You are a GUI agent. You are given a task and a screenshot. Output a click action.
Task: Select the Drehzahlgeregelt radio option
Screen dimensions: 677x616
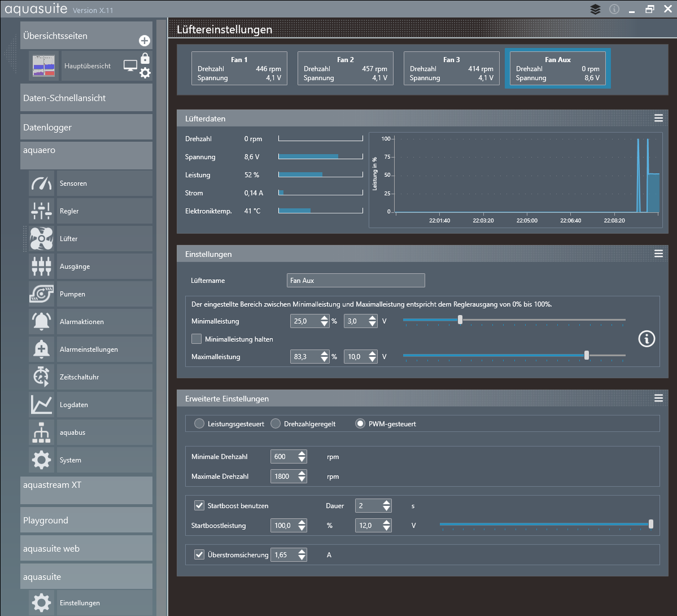(x=276, y=424)
